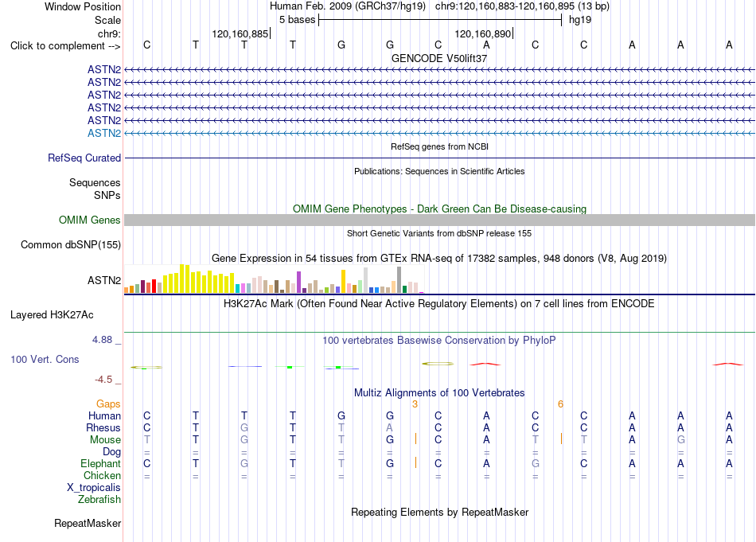The height and width of the screenshot is (542, 756).
Task: Select the Zebrafish alignment row label
Action: click(x=99, y=499)
